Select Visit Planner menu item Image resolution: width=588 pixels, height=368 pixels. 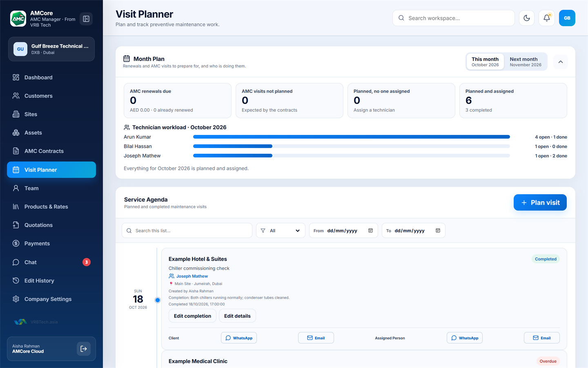[x=51, y=170]
